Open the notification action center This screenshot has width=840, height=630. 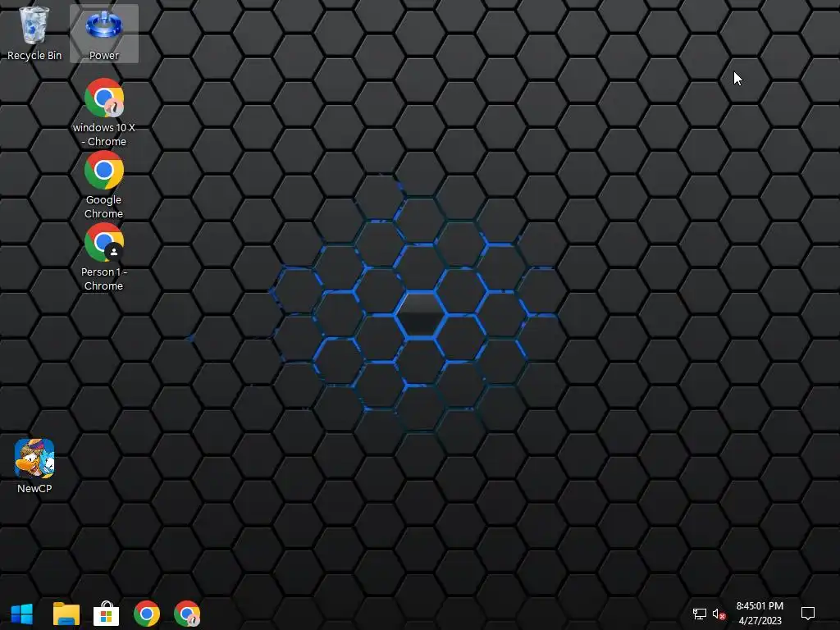[x=808, y=614]
